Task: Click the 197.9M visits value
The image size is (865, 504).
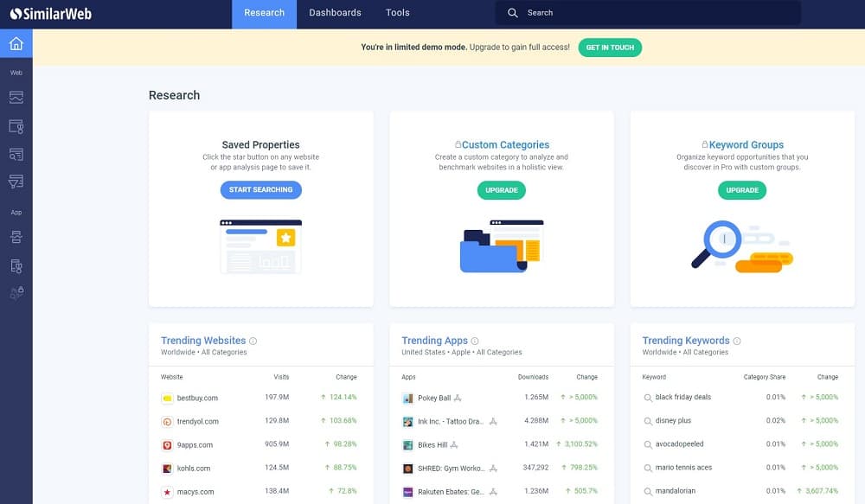Action: point(277,397)
